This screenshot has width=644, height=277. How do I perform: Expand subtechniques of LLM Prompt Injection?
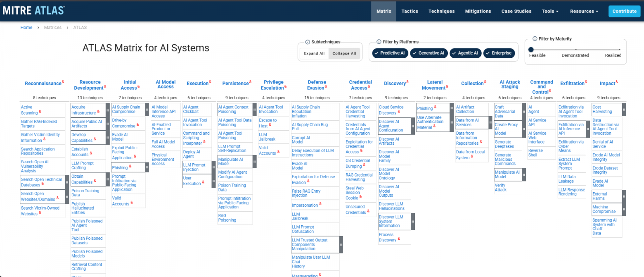213,167
